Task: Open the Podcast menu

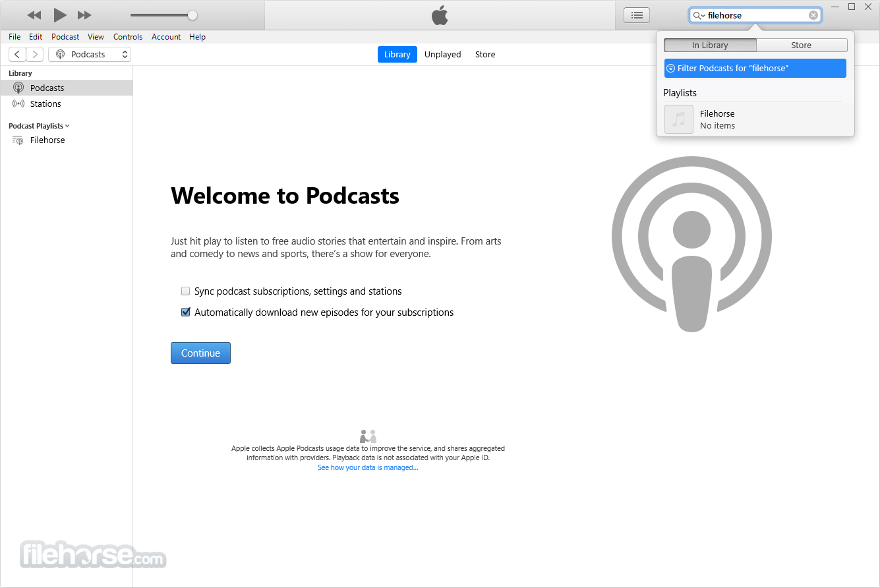Action: pos(65,37)
